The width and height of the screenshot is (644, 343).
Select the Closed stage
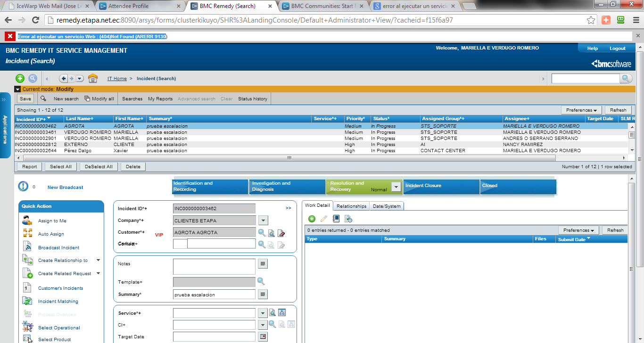pos(518,186)
